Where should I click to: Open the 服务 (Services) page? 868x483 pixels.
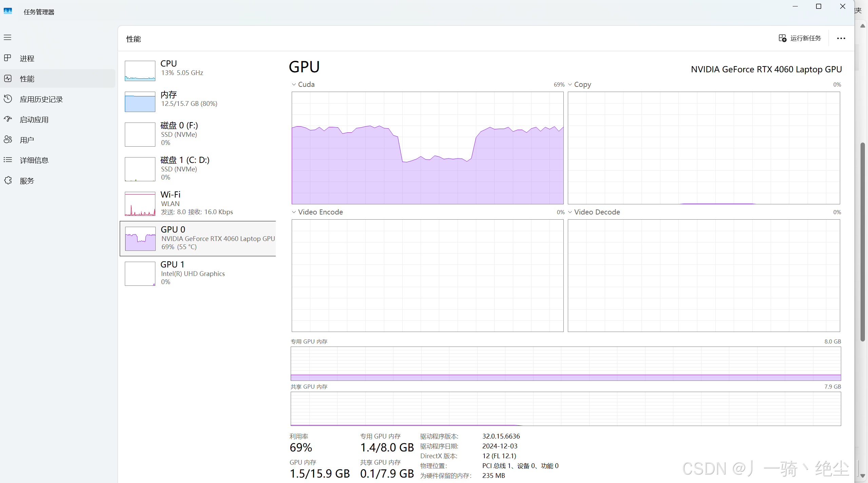pos(27,180)
